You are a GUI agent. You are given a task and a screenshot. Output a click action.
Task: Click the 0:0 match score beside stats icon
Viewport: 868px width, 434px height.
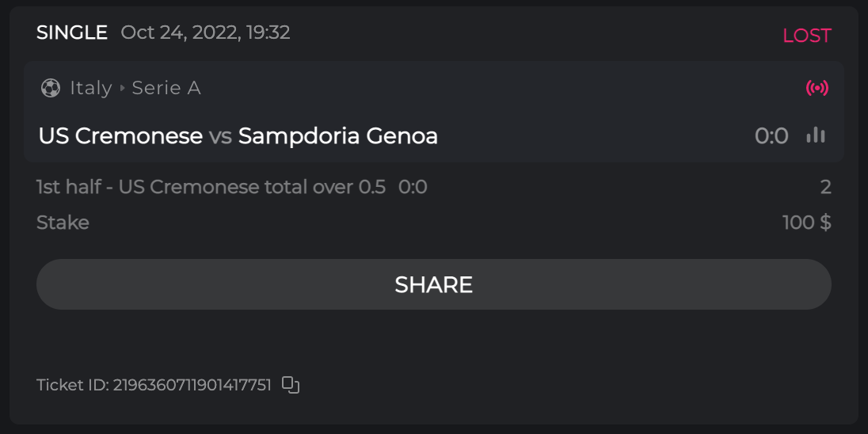pos(771,136)
